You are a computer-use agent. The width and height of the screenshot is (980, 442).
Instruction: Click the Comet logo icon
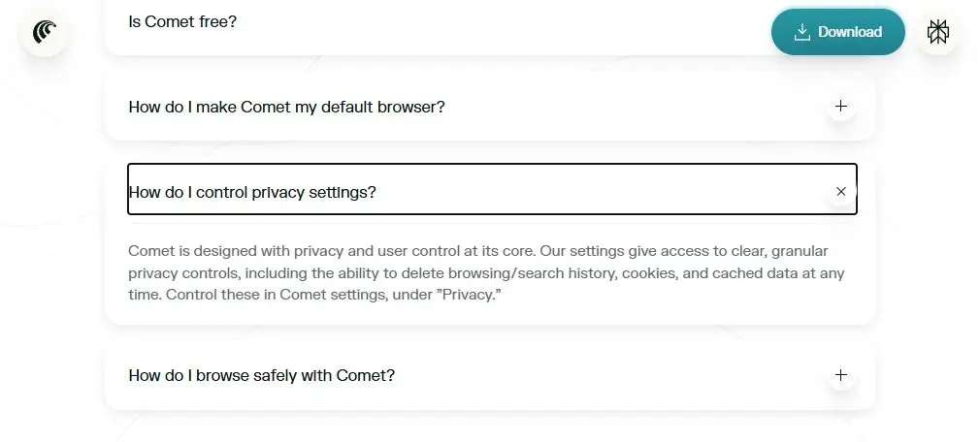[x=44, y=32]
